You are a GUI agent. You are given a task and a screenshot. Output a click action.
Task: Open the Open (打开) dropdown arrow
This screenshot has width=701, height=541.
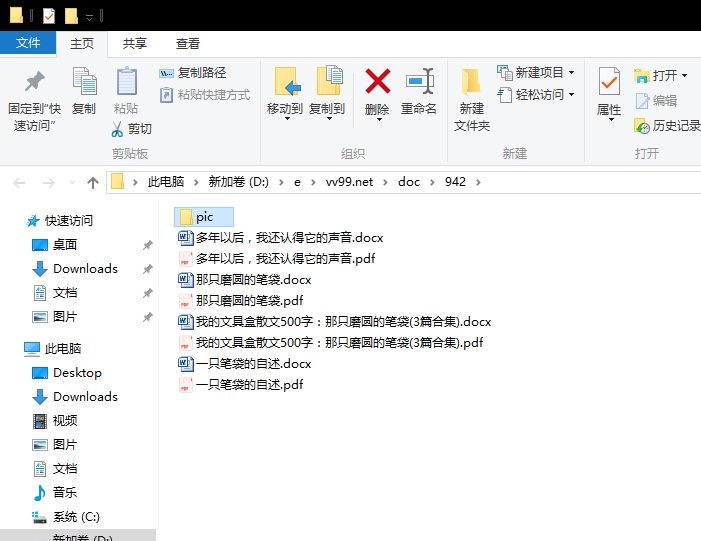click(x=684, y=76)
